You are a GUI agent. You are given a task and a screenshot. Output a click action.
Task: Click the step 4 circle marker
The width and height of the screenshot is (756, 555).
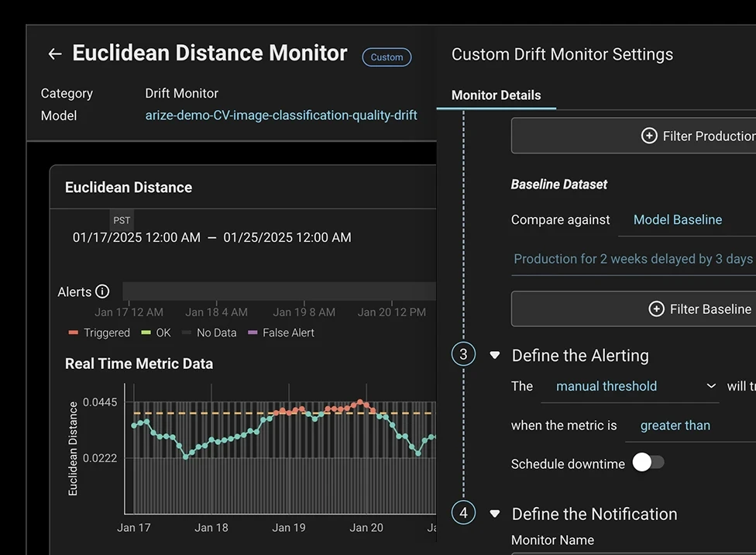463,512
